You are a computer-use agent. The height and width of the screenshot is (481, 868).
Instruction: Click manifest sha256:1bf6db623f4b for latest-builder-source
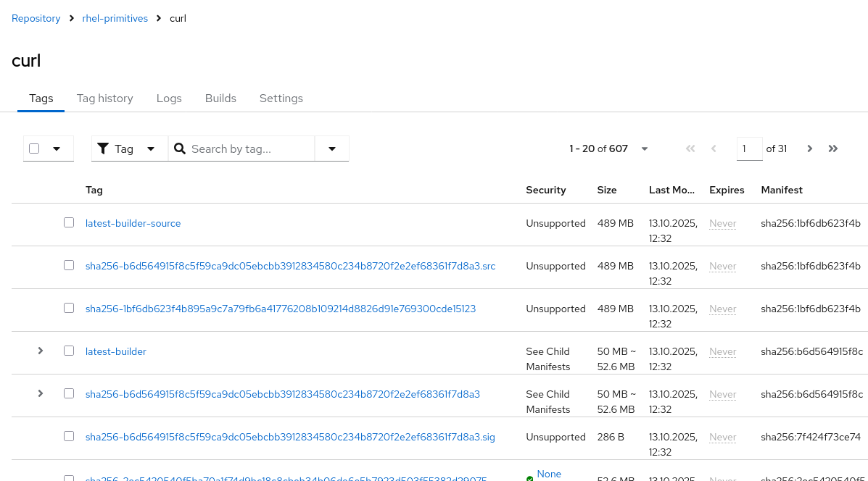click(811, 223)
